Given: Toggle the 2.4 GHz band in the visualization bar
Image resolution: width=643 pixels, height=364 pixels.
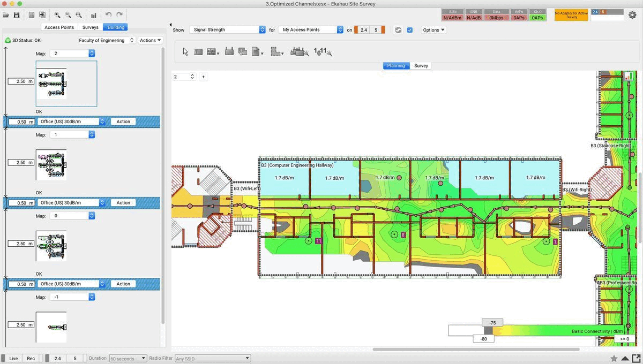Looking at the screenshot, I should [x=364, y=30].
